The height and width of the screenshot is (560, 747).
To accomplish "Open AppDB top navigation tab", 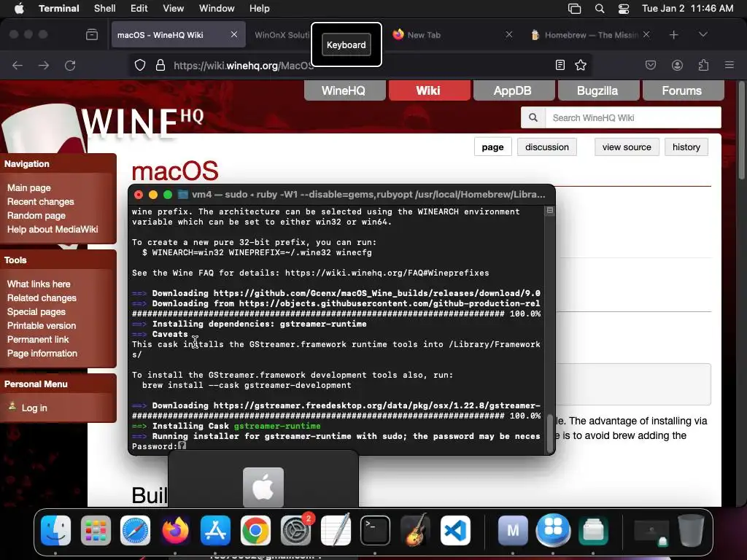I will pyautogui.click(x=513, y=90).
